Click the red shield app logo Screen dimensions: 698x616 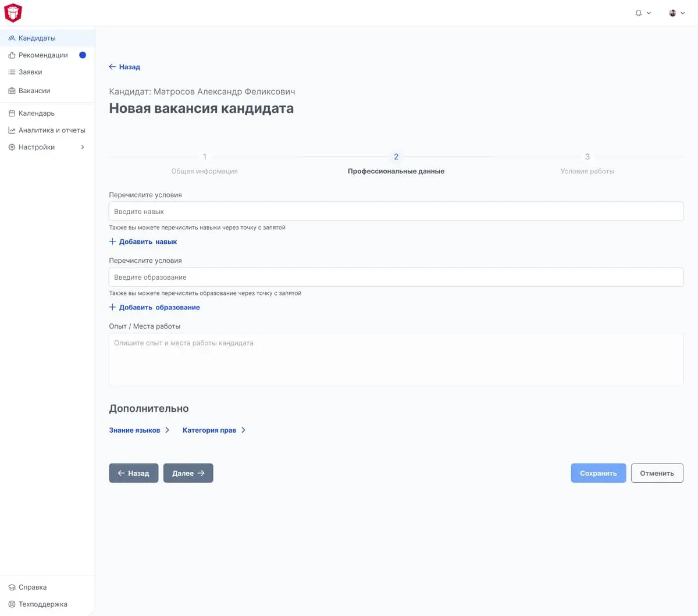click(x=13, y=13)
